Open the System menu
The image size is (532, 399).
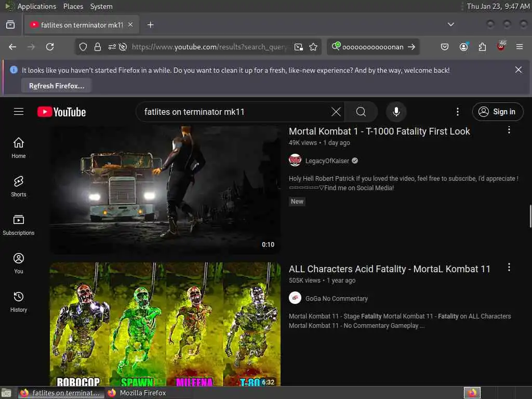(101, 6)
